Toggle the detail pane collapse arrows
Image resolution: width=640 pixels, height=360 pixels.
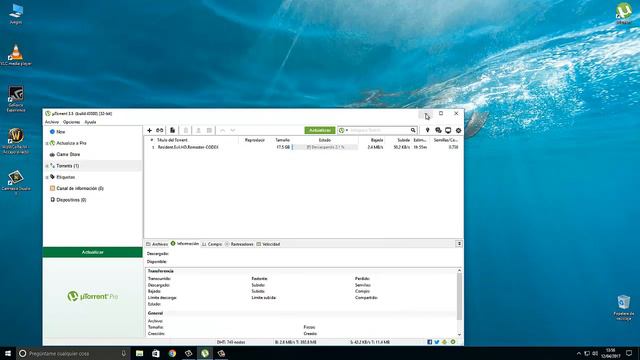459,244
